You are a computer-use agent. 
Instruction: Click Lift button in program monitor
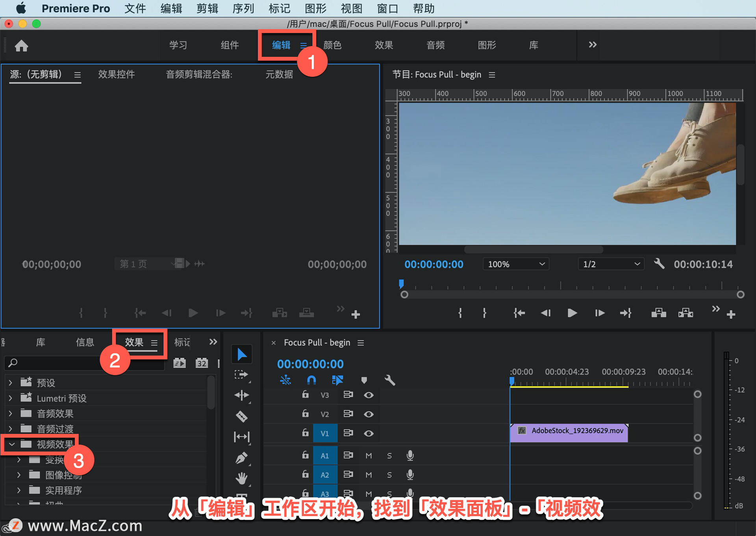pos(658,313)
